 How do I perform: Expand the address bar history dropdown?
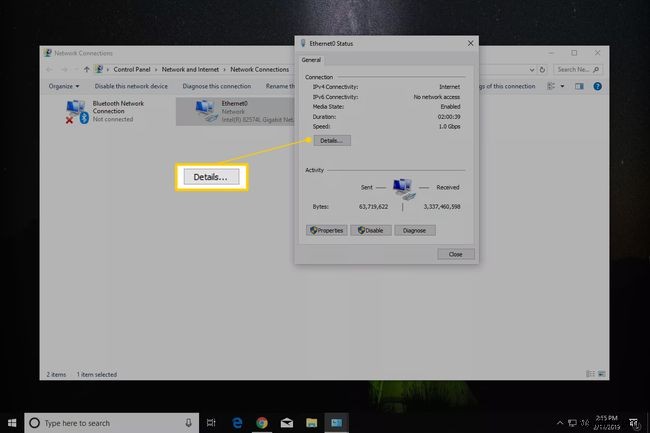click(x=531, y=70)
